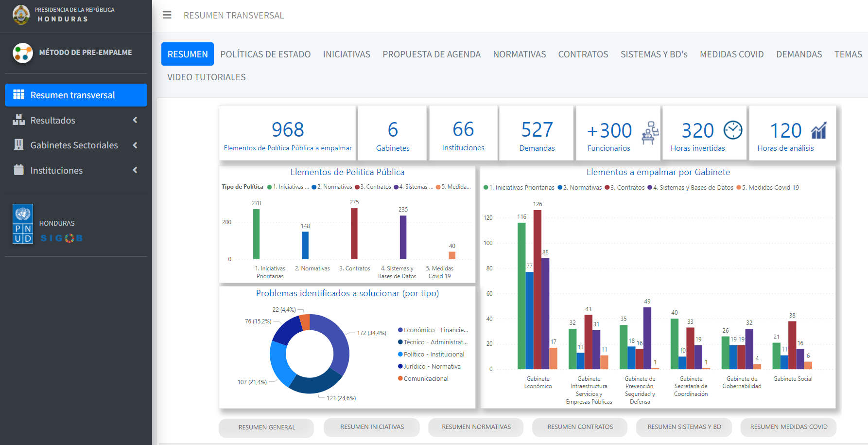Open the NORMATIVAS tab

[520, 54]
